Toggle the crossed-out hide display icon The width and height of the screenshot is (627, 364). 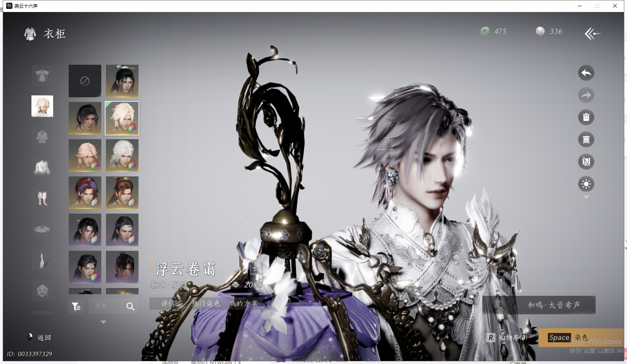[586, 162]
